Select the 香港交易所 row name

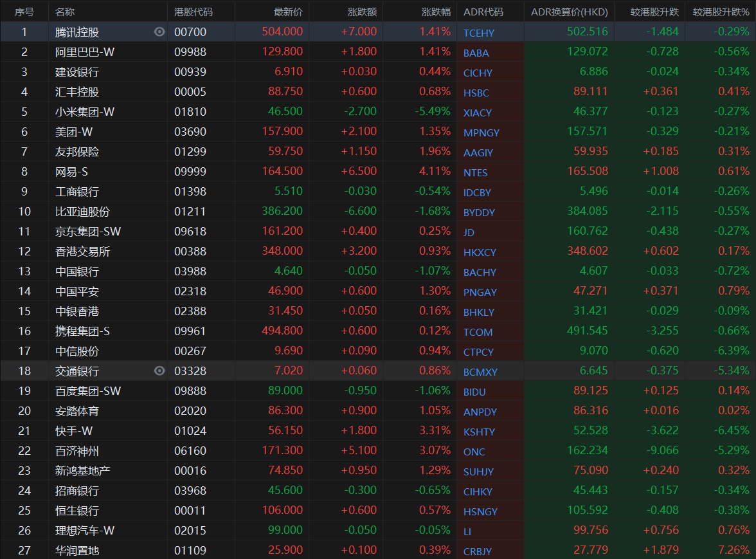point(82,252)
